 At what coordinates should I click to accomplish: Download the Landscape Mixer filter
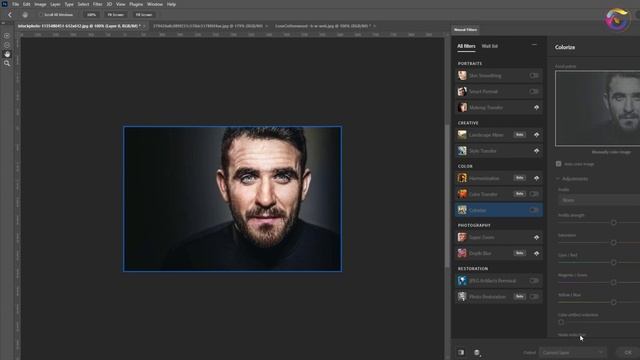point(536,135)
